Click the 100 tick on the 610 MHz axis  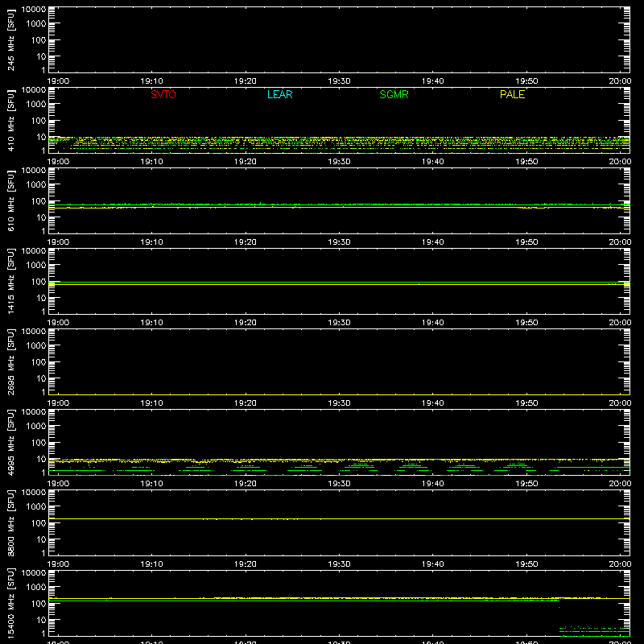39,201
